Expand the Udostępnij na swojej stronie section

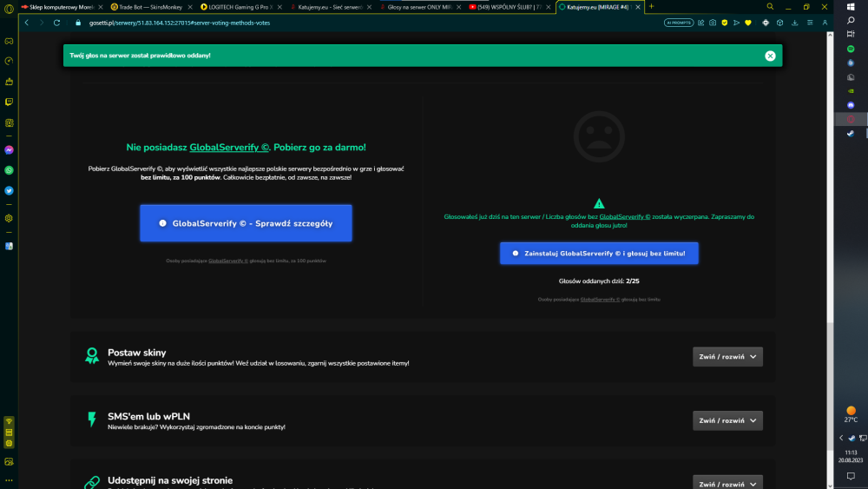click(x=727, y=483)
